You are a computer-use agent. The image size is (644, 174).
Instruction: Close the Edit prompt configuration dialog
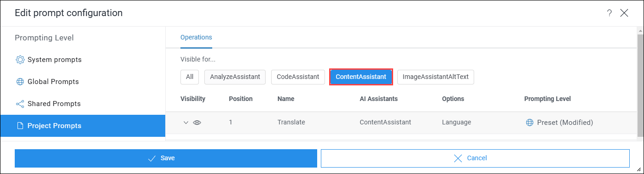[624, 13]
